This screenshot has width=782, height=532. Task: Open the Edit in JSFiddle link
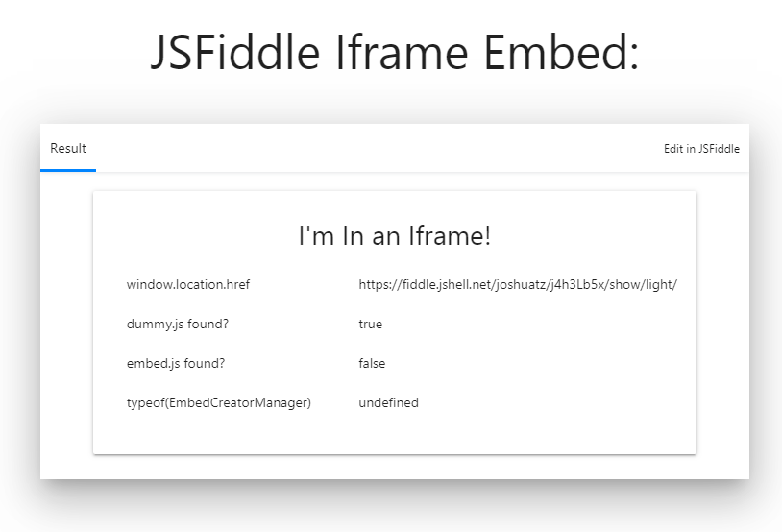click(x=701, y=149)
